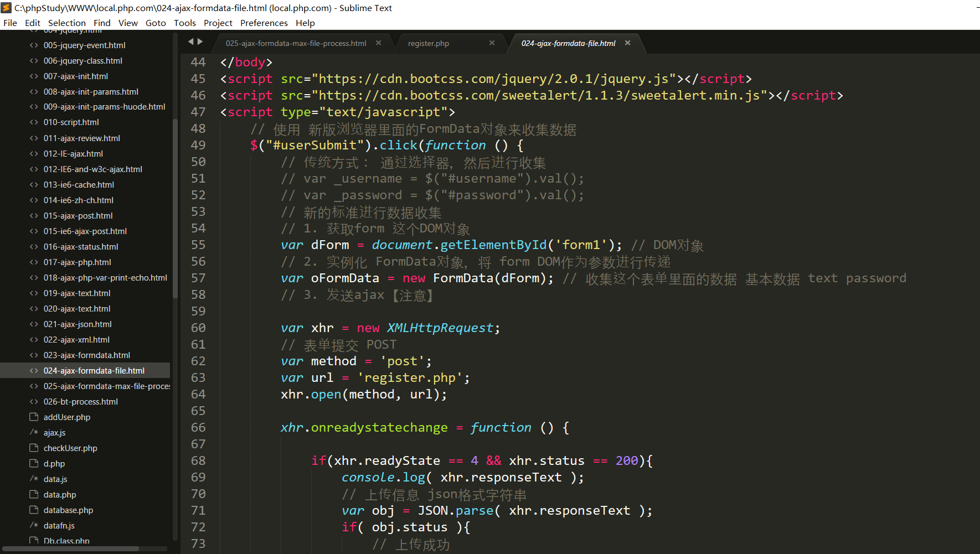
Task: Click the sidebar horizontal scrollbar
Action: 72,548
